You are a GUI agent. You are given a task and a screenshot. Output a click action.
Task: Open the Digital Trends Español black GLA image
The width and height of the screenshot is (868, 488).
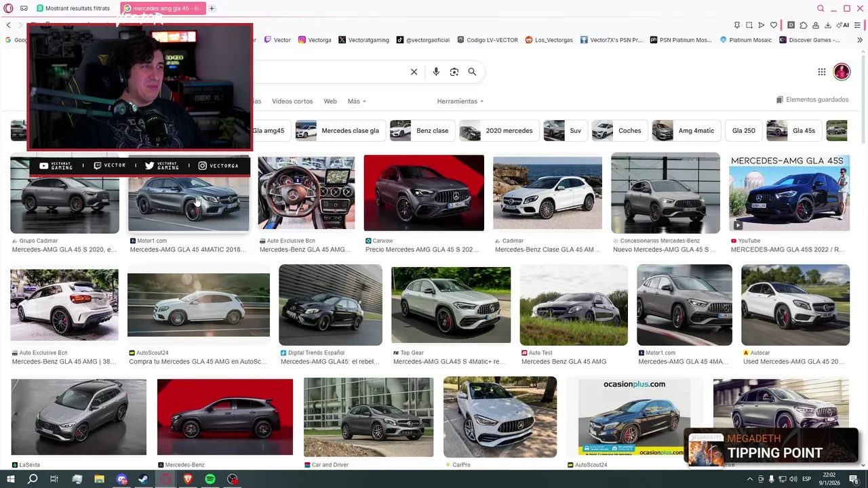[330, 305]
